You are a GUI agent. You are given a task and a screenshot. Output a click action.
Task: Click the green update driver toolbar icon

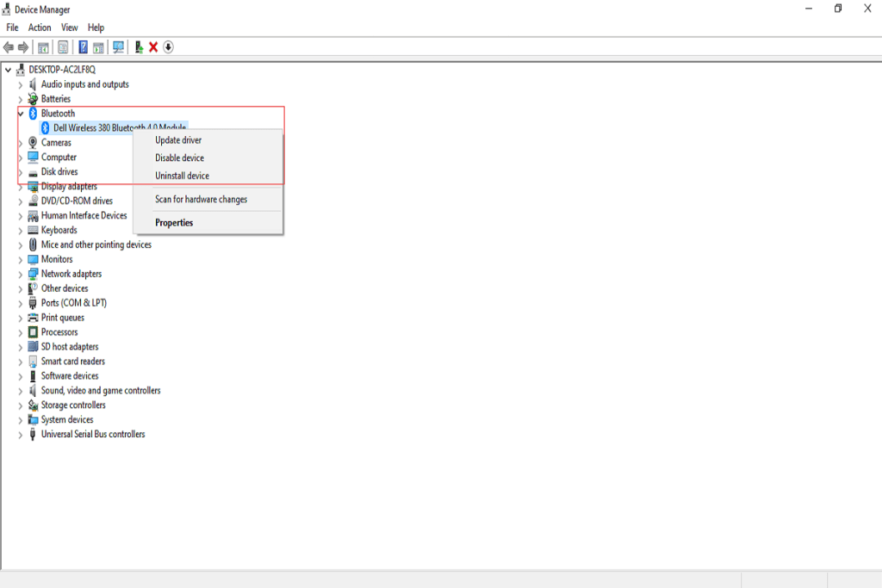point(139,47)
